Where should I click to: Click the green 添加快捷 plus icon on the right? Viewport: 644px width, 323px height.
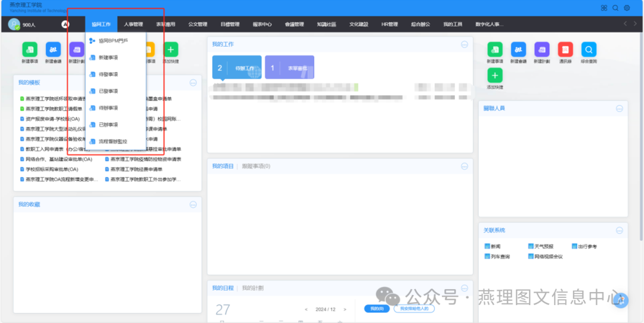pos(495,76)
